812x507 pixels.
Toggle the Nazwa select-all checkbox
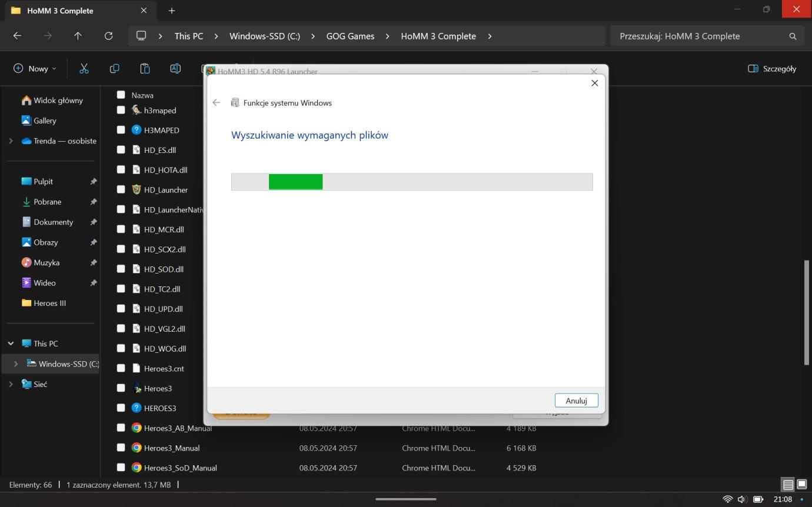[x=121, y=95]
